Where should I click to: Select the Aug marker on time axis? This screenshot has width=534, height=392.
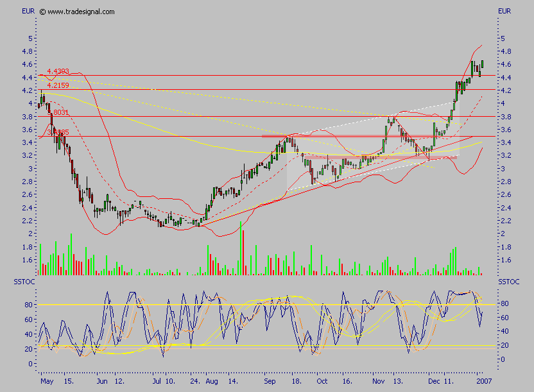(212, 380)
